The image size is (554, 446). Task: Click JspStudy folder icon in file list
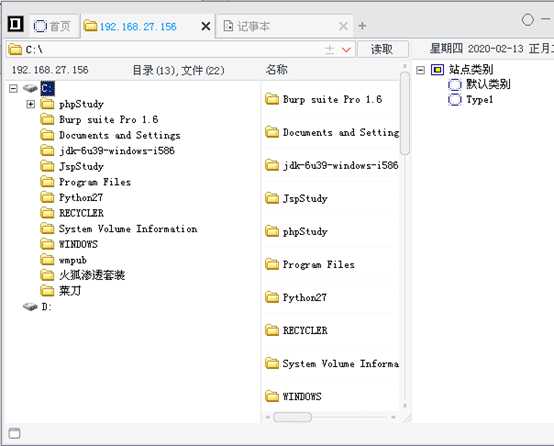coord(272,198)
